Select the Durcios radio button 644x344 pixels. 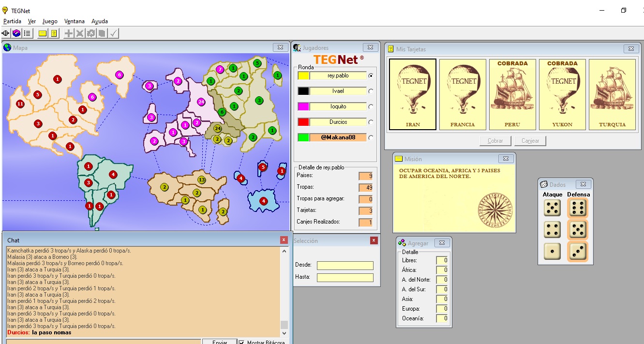click(371, 122)
